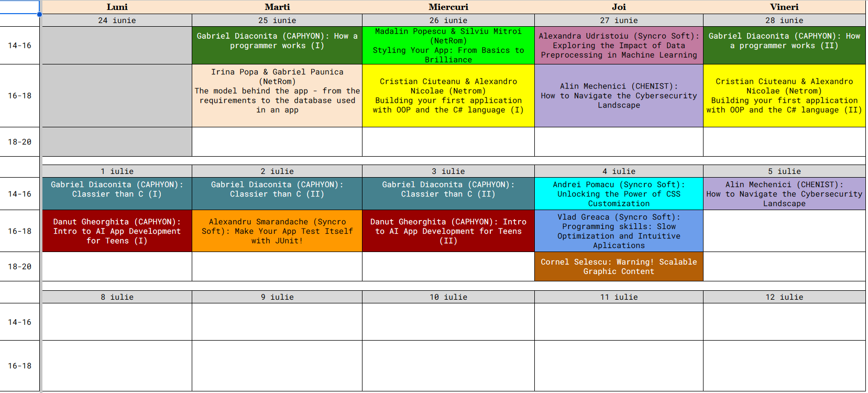The image size is (868, 393).
Task: Click the 10 iulie date cell
Action: [448, 297]
